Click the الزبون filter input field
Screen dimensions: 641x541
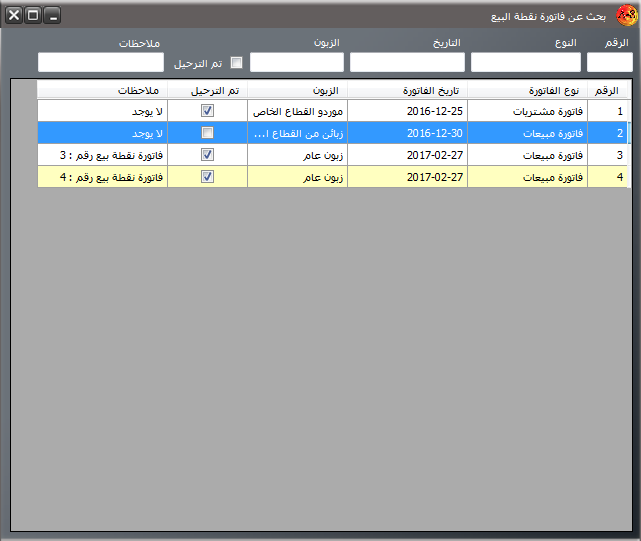pyautogui.click(x=296, y=62)
